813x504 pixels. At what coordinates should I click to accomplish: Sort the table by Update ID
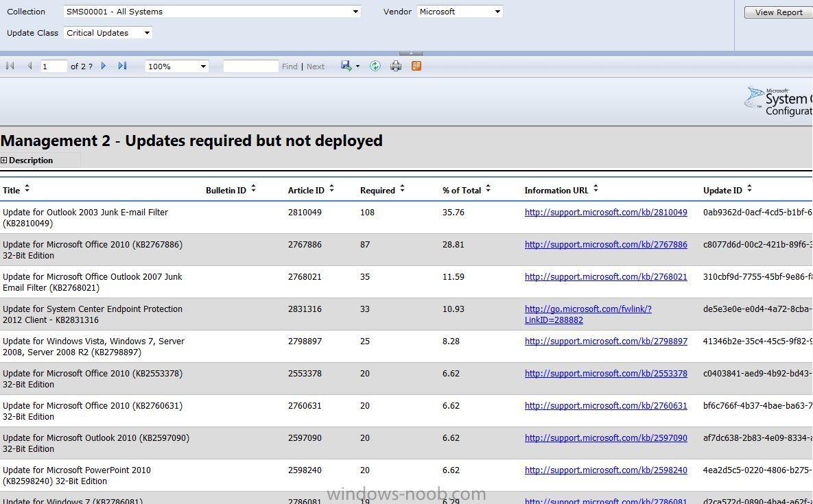pyautogui.click(x=750, y=189)
